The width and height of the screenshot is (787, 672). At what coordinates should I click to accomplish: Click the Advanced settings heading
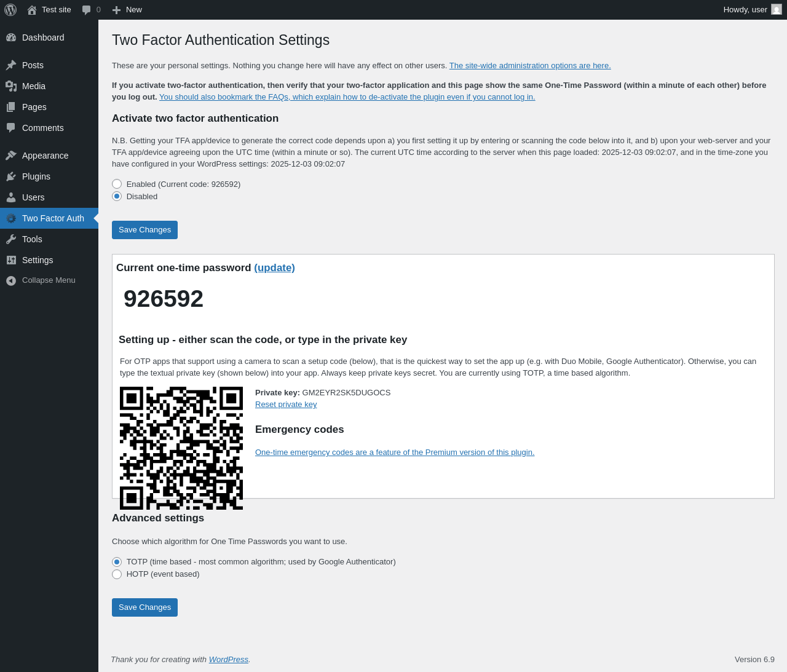158,518
